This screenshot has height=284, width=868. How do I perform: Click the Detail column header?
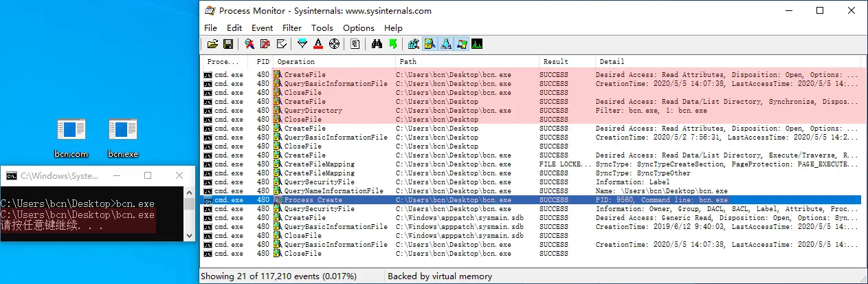pos(727,62)
